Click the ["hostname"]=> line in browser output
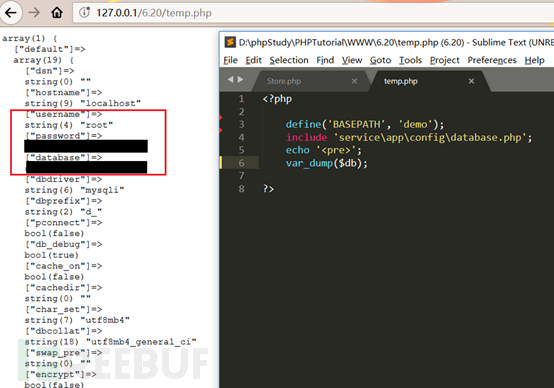This screenshot has height=388, width=554. (x=64, y=93)
